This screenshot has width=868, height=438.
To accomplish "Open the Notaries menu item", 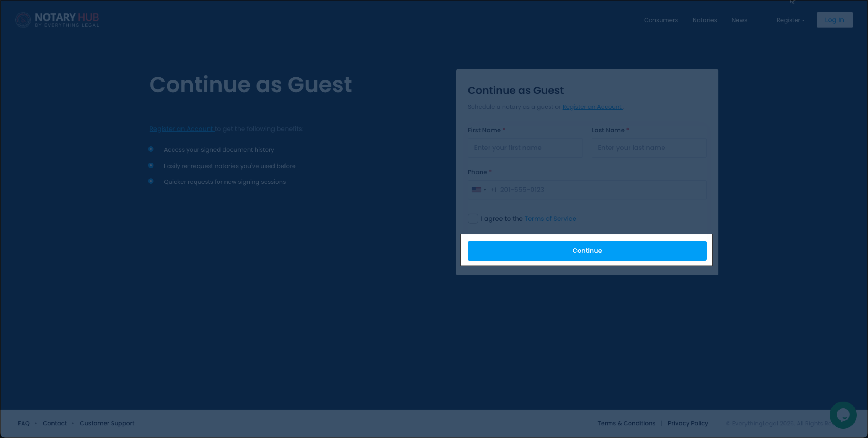I will [705, 20].
